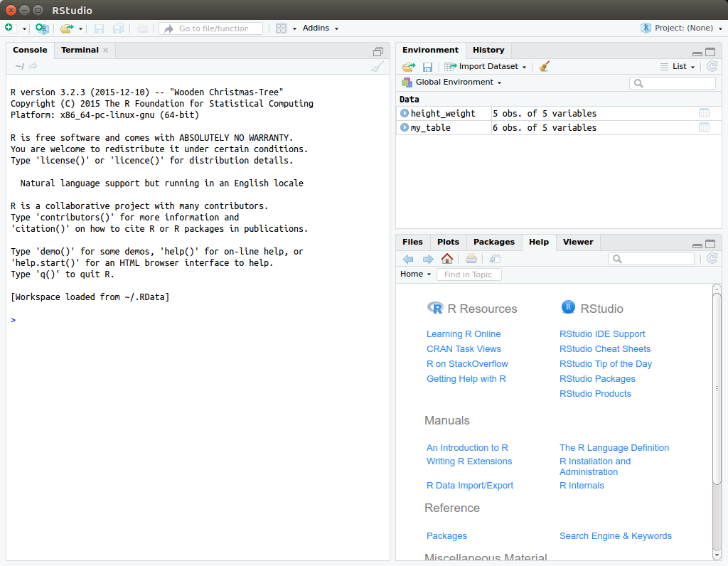
Task: Click the Help pane home icon
Action: tap(446, 259)
